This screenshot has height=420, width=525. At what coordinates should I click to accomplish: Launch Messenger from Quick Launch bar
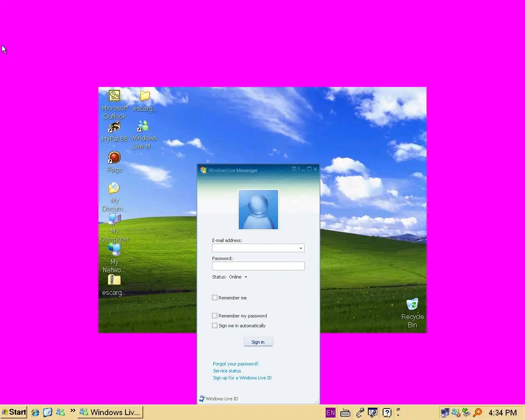coord(60,412)
